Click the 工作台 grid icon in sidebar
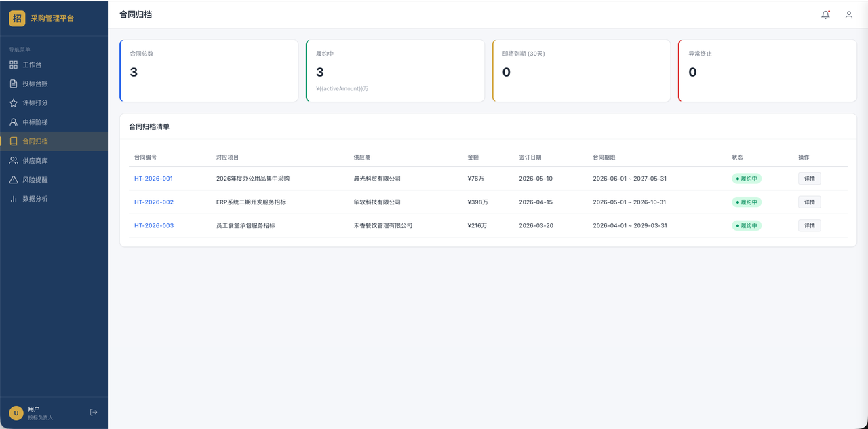The height and width of the screenshot is (429, 868). 14,64
